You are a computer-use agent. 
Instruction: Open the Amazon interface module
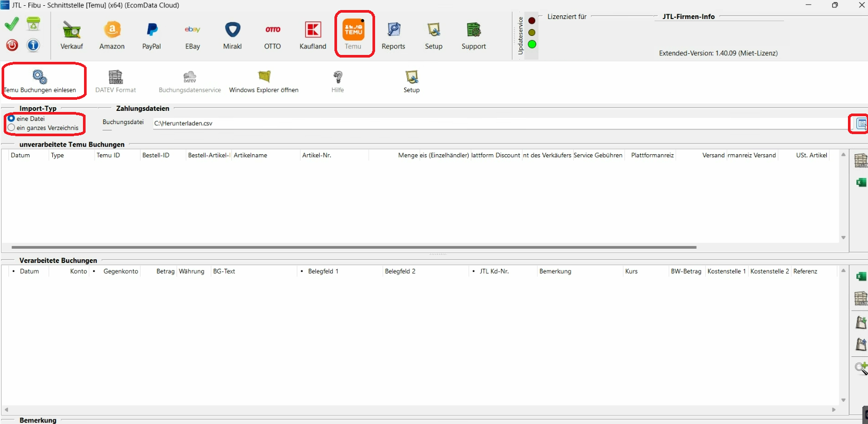(112, 35)
